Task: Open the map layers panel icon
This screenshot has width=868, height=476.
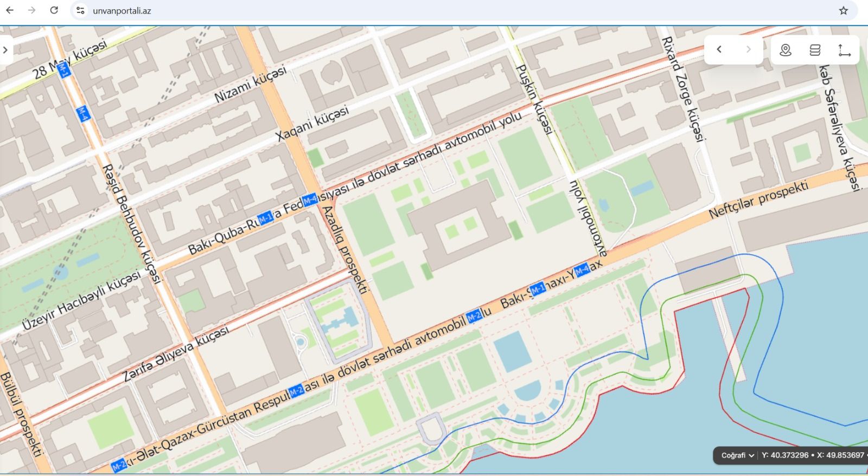Action: [x=815, y=50]
